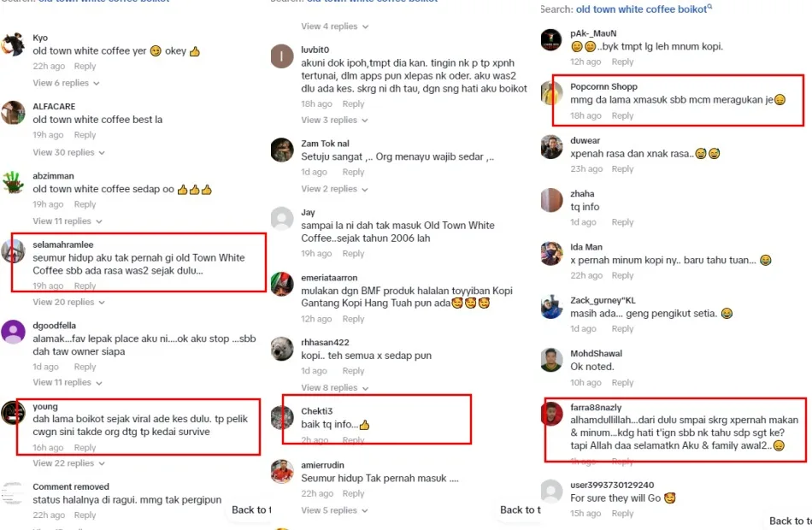Click luvbit0's letter avatar
Viewport: 812px width, 530px height.
[282, 56]
